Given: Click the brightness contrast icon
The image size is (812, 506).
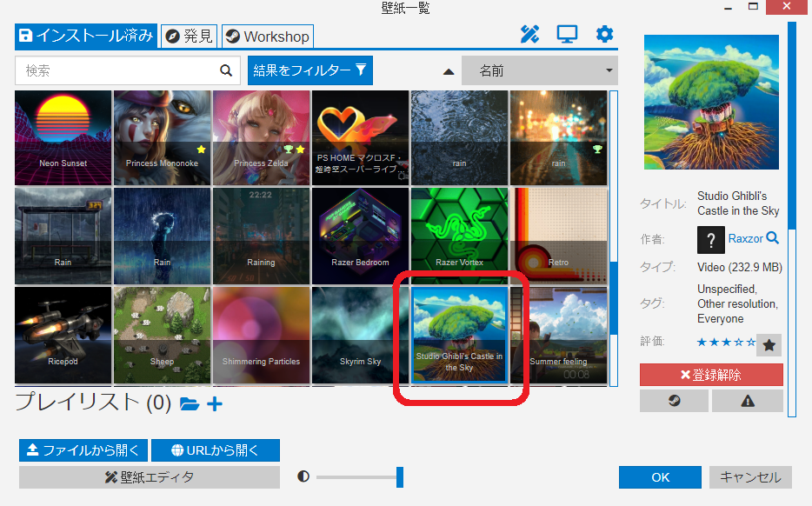Looking at the screenshot, I should [303, 476].
